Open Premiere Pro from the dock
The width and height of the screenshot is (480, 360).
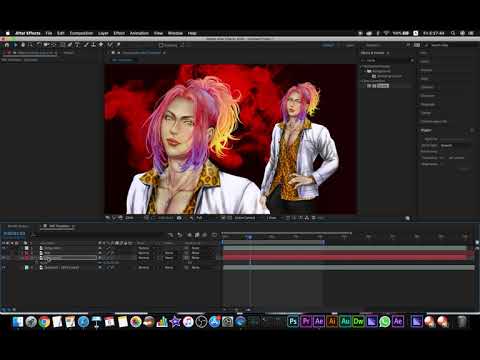tap(306, 321)
